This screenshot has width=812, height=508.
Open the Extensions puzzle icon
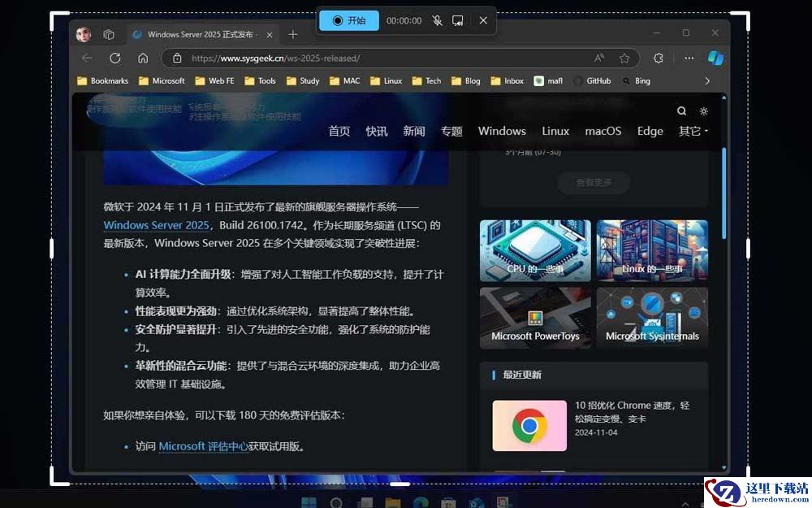659,58
